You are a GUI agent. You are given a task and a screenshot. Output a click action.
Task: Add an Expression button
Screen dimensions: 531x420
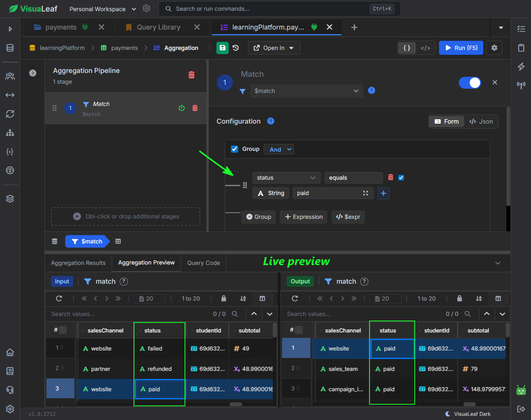(x=303, y=217)
